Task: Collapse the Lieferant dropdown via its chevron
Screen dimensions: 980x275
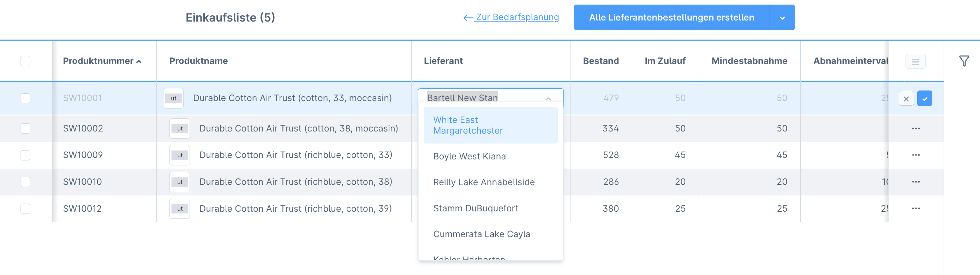Action: [x=548, y=98]
